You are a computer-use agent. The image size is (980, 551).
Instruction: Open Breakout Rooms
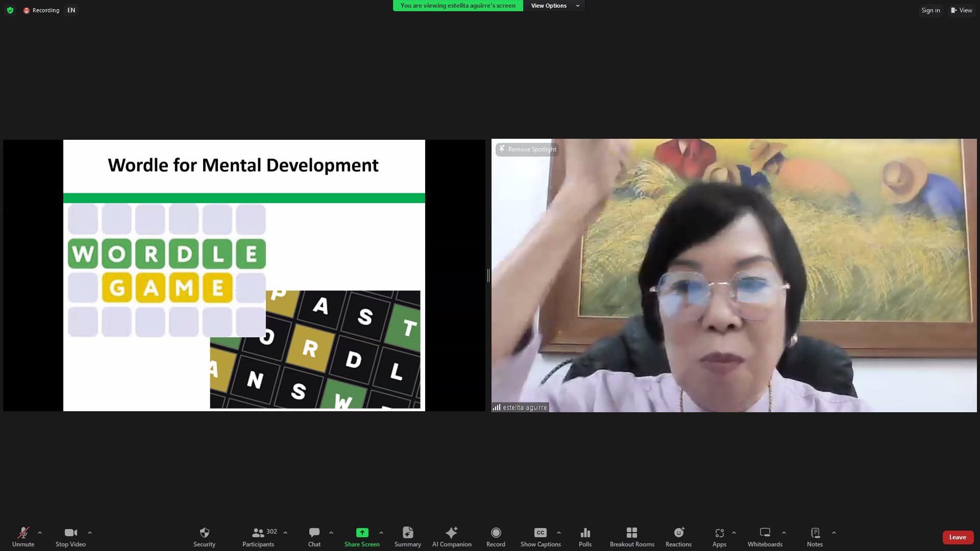(632, 537)
